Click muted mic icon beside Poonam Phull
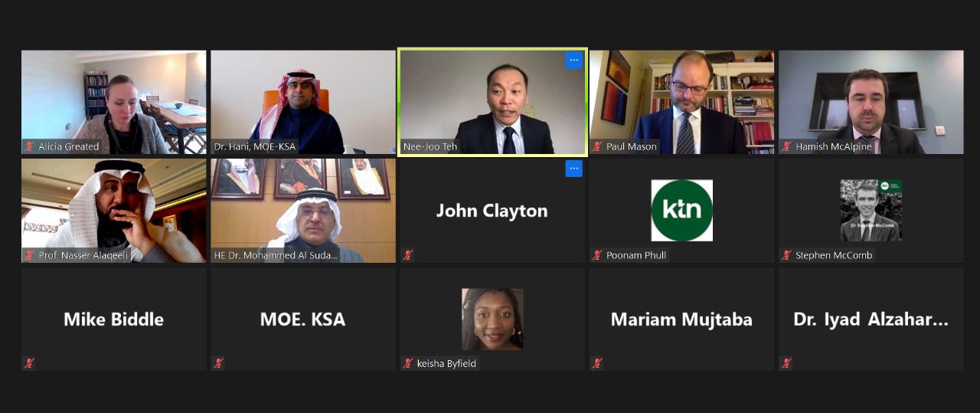The height and width of the screenshot is (413, 980). (x=597, y=255)
